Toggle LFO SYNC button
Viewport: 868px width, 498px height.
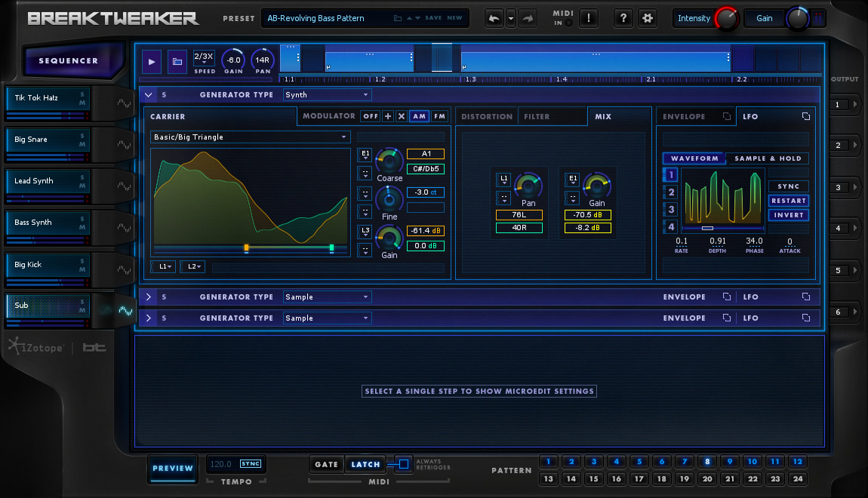click(788, 186)
